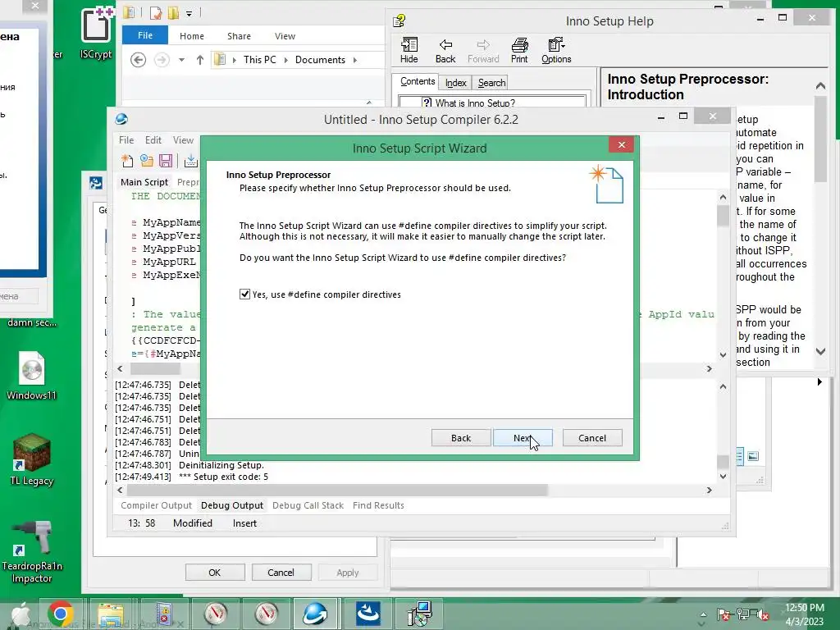Switch to the Compiler Output tab
This screenshot has height=630, width=840.
click(156, 505)
